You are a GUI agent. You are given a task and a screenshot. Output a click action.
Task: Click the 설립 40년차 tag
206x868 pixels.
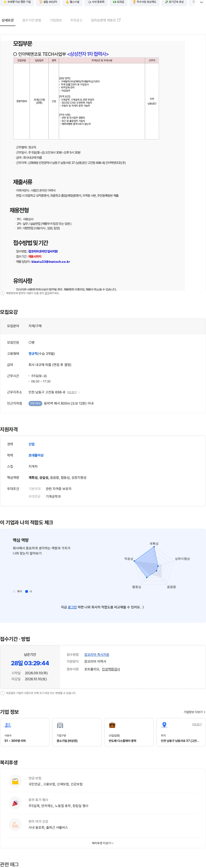48,2
